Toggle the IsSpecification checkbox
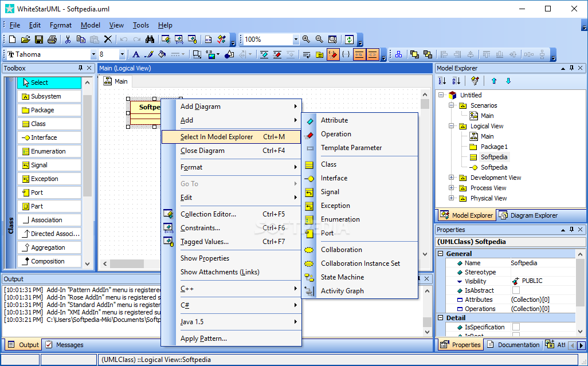Screen dimensions: 588x366 point(516,327)
